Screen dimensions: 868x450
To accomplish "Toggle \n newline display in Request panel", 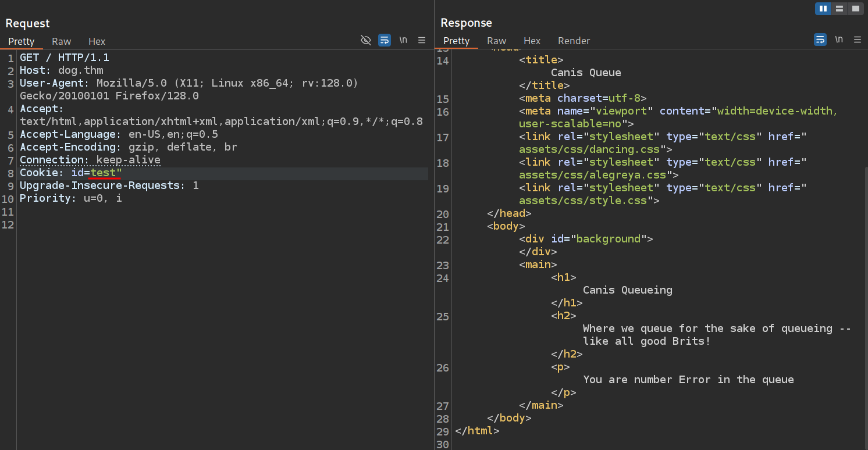I will (x=403, y=40).
